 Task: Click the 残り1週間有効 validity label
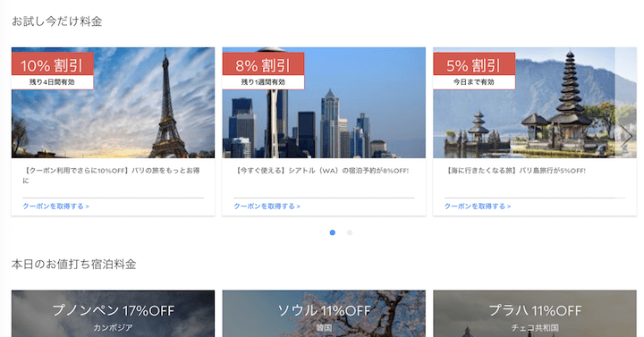(263, 82)
